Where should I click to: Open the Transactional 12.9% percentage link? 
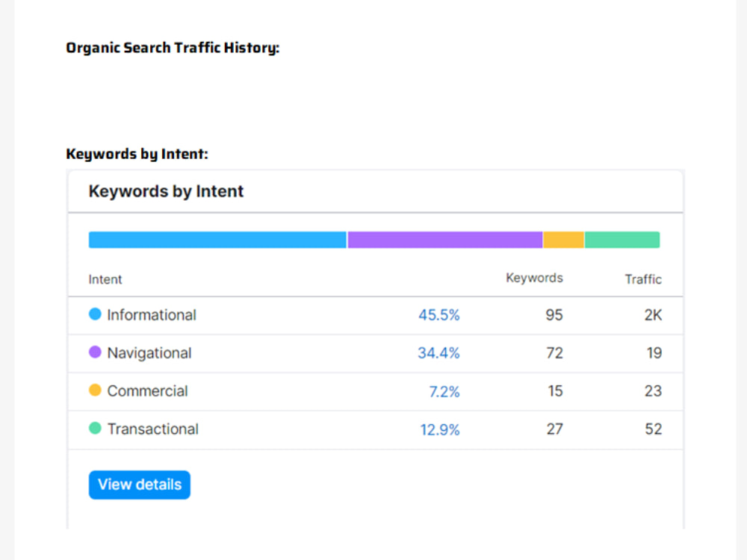(x=440, y=429)
